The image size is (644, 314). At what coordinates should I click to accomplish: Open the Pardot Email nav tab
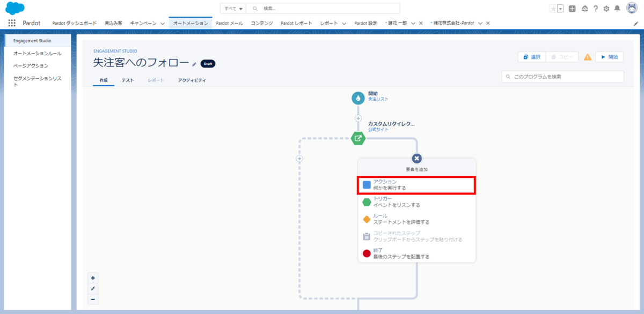(229, 24)
